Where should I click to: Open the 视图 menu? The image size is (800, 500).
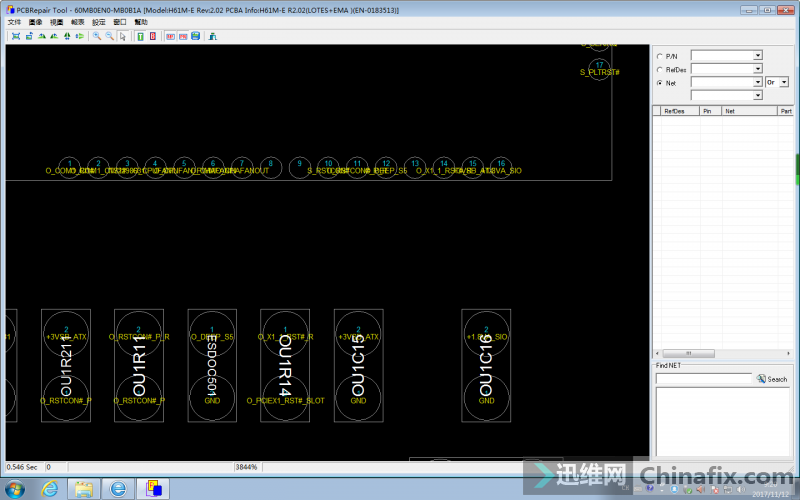tap(56, 22)
